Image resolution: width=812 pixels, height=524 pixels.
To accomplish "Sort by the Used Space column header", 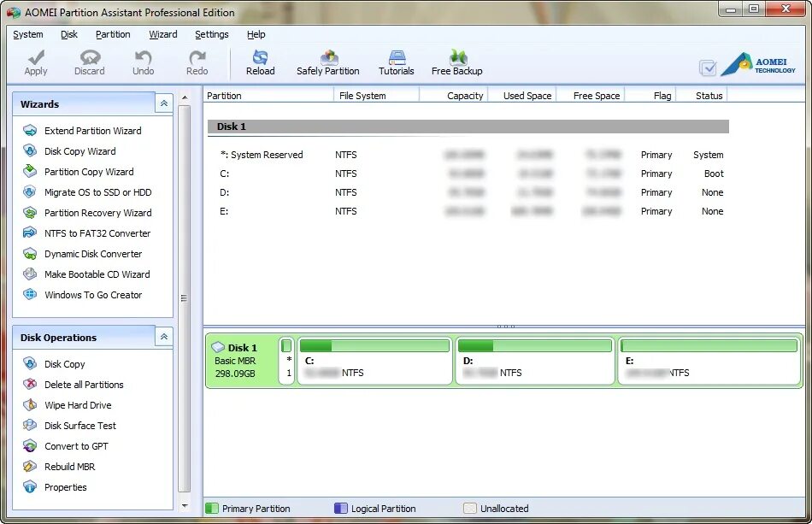I will (x=522, y=95).
